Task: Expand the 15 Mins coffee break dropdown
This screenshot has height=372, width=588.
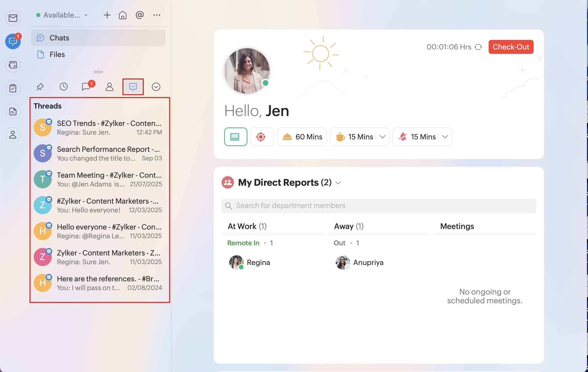Action: (383, 137)
